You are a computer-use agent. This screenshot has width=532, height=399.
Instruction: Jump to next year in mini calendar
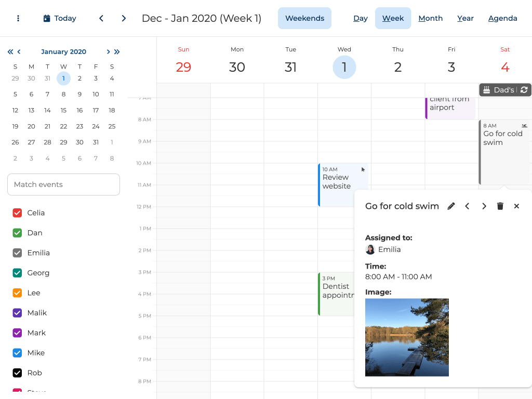117,51
